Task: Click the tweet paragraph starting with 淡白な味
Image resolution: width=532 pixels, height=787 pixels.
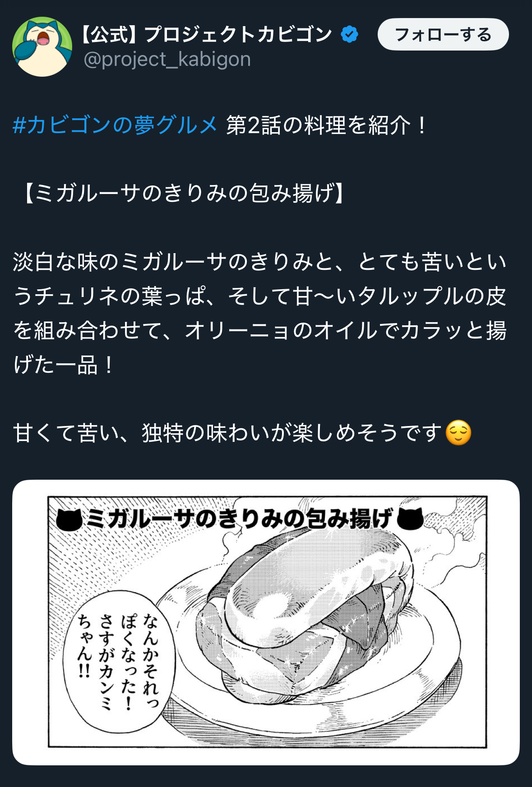Action: 260,313
